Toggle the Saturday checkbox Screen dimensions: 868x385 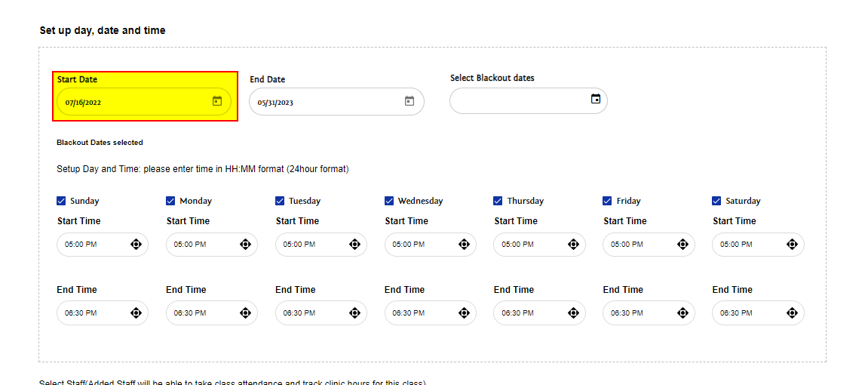pyautogui.click(x=716, y=201)
